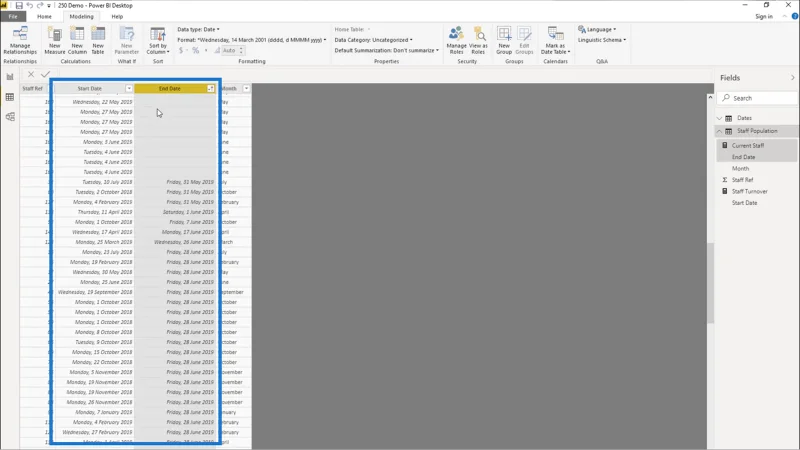Select the Staff Turnover measure
800x450 pixels.
[749, 191]
